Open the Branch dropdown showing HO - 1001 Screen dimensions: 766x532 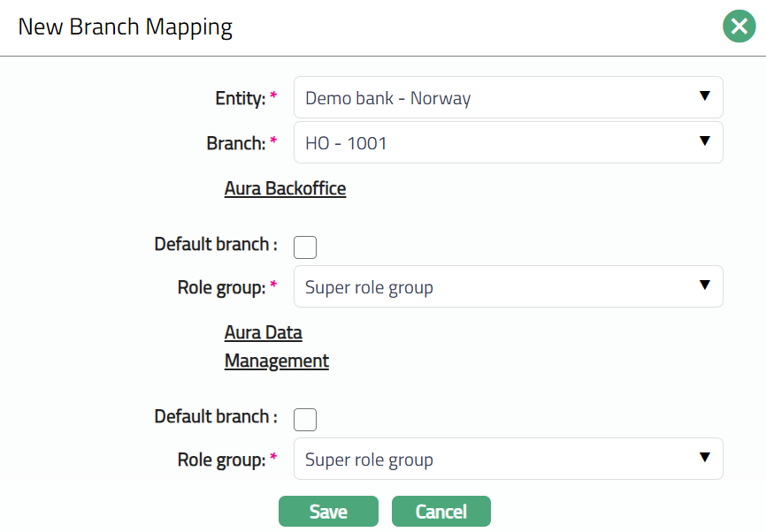(x=495, y=143)
